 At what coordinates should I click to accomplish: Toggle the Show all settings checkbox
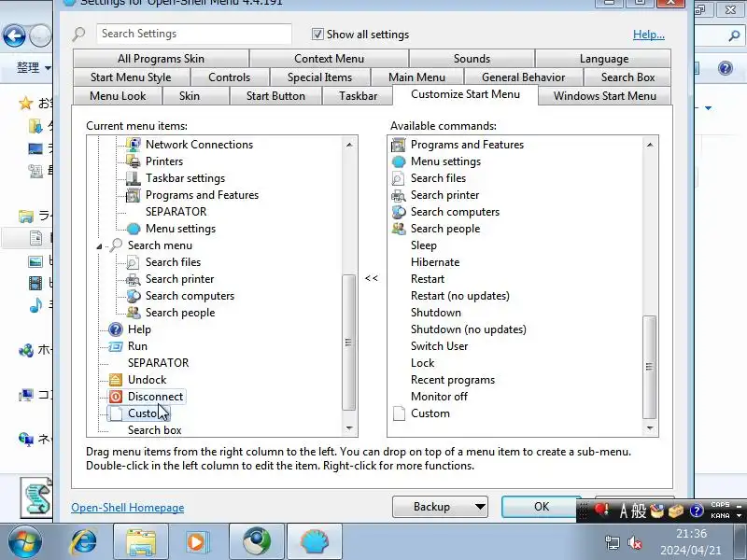point(317,35)
